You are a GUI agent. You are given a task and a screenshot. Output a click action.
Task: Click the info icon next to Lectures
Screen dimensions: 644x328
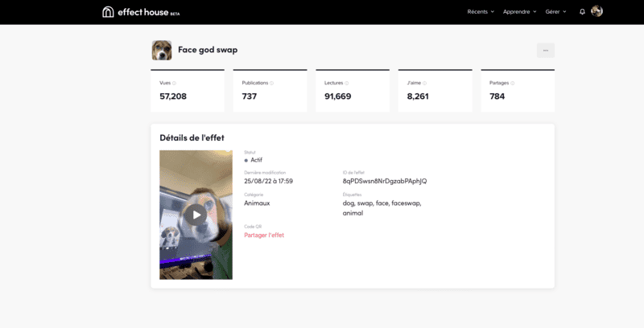click(x=347, y=84)
